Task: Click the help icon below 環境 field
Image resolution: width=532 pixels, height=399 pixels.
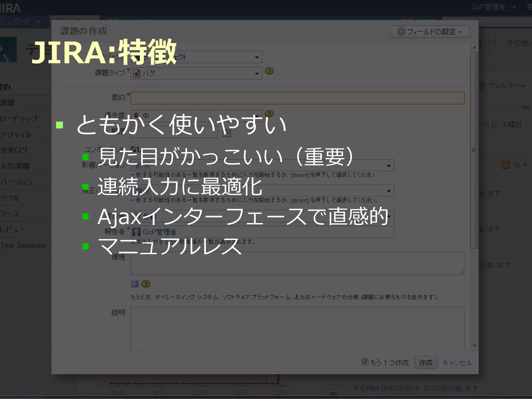Action: pyautogui.click(x=146, y=284)
